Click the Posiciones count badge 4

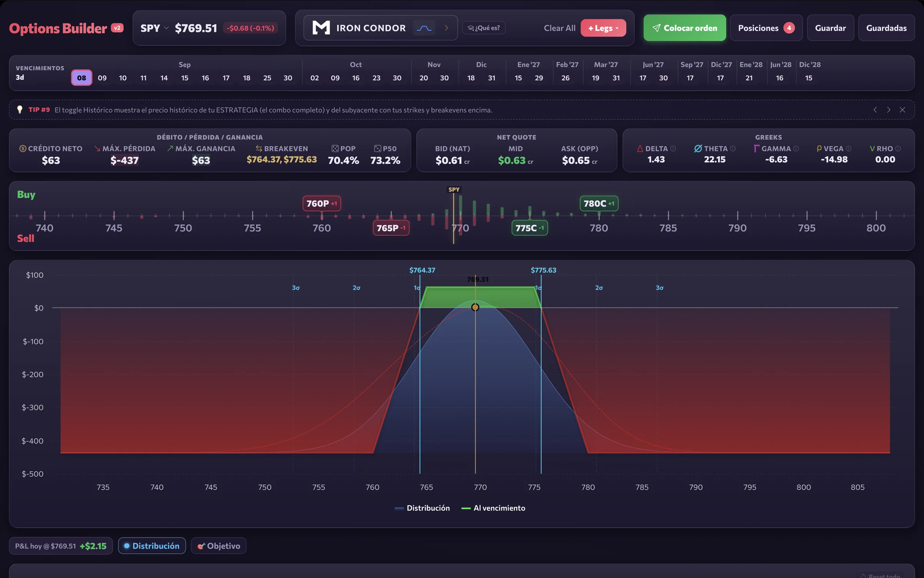(x=789, y=28)
